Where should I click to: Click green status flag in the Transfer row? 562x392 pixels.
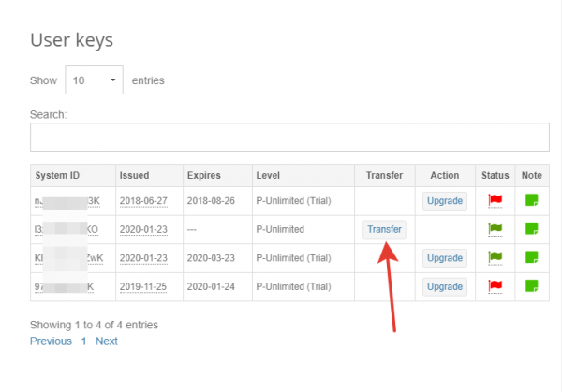click(495, 228)
